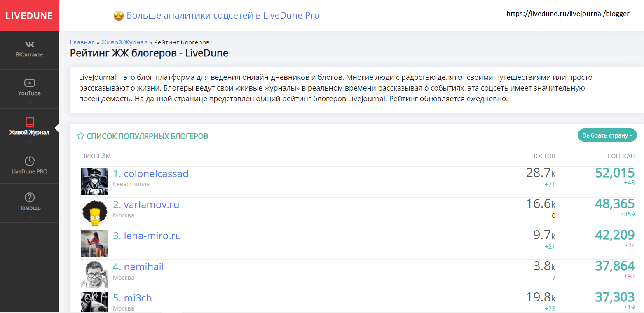Click the star icon beside СПИСОК ПОПУЛЯРНЫХ БЛОГЕРОВ
This screenshot has height=313, width=644.
coord(81,136)
